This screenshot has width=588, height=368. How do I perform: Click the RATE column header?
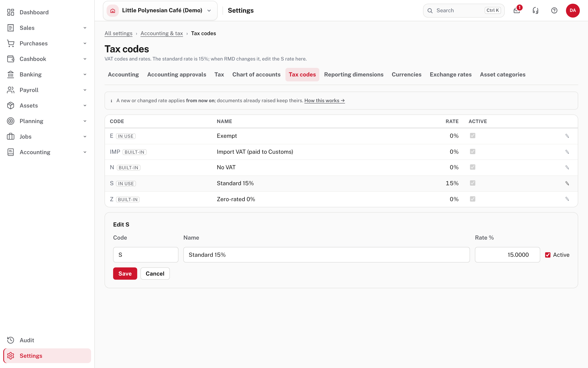click(x=452, y=121)
